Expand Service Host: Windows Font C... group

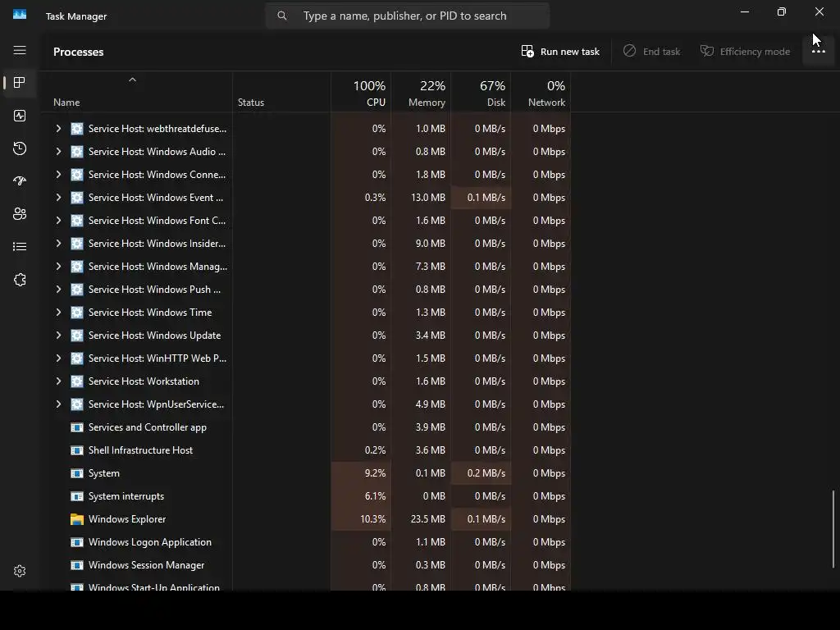[x=58, y=220]
